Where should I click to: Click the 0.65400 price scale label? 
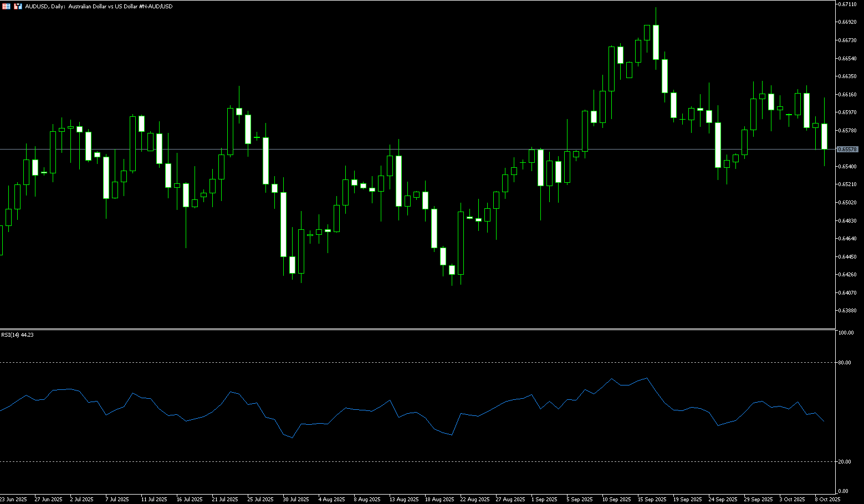(848, 167)
